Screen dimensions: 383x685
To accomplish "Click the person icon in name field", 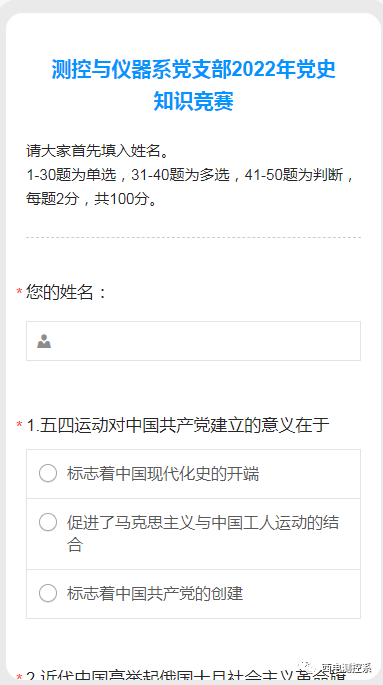I will click(44, 341).
